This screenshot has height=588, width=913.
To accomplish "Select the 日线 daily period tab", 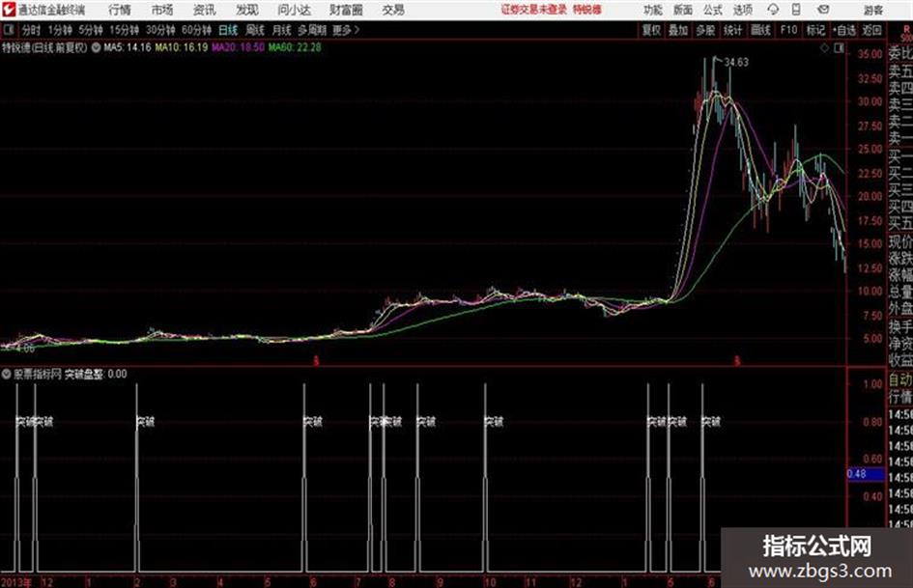I will point(228,30).
